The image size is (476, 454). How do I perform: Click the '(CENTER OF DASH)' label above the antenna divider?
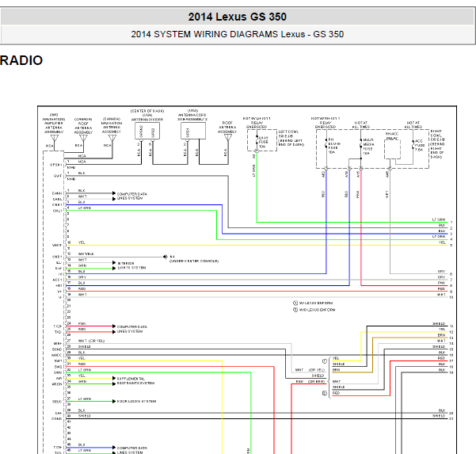click(147, 111)
